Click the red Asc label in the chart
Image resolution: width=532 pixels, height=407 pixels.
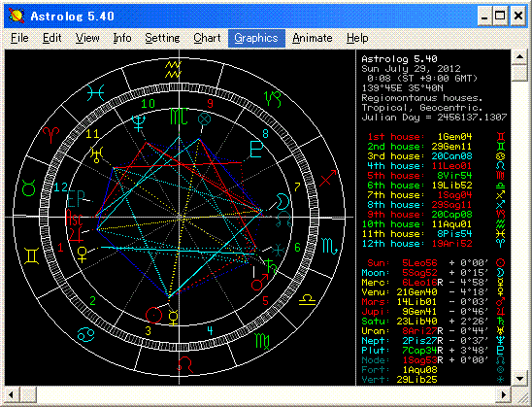click(x=74, y=218)
